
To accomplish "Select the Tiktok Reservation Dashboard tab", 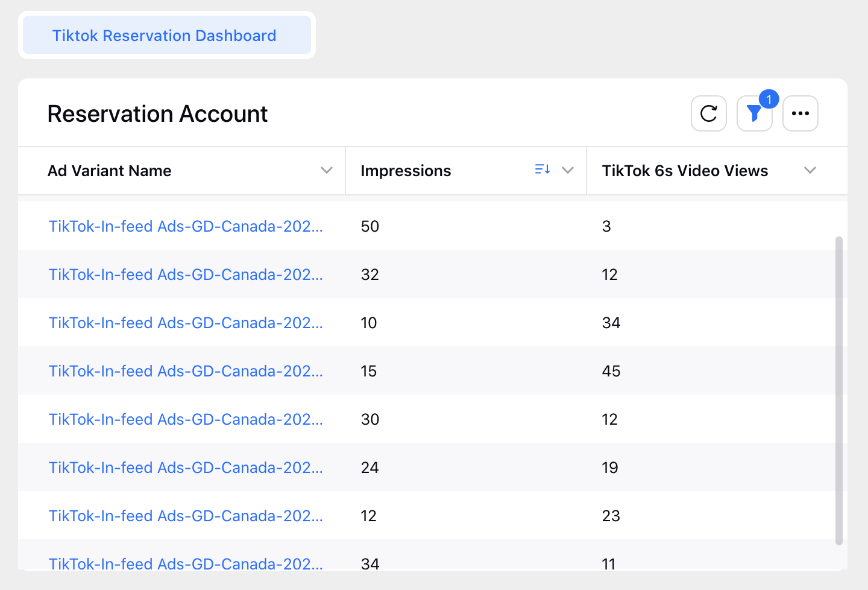I will 167,36.
